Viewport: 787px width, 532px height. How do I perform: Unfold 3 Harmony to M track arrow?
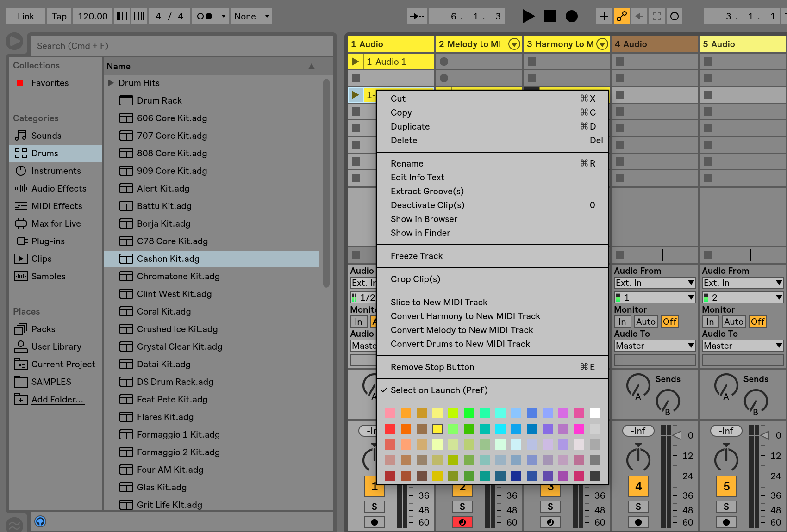tap(602, 44)
